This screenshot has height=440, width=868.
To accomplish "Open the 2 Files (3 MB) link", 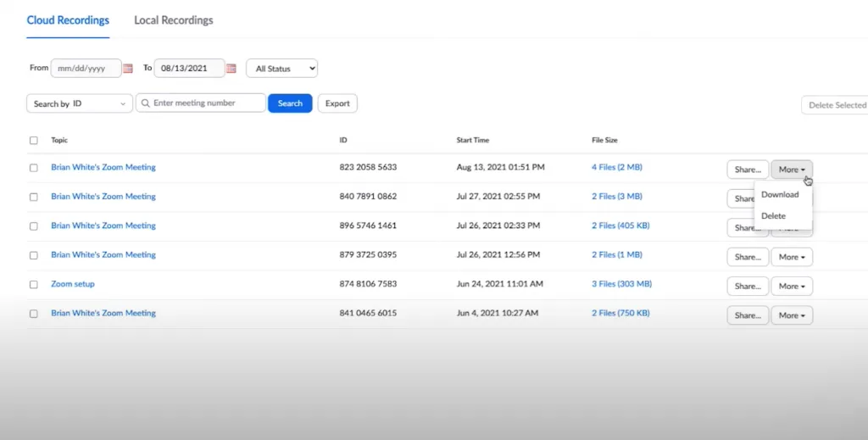I will tap(617, 197).
